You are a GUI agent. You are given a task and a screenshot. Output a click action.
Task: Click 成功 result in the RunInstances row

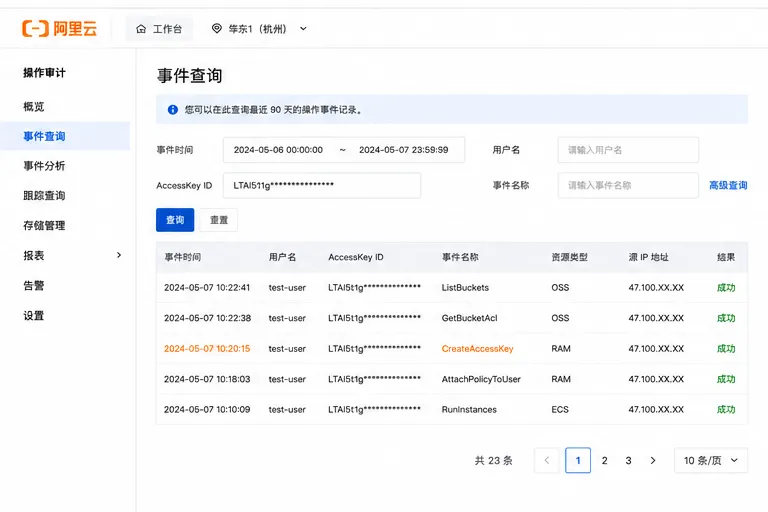pyautogui.click(x=726, y=410)
